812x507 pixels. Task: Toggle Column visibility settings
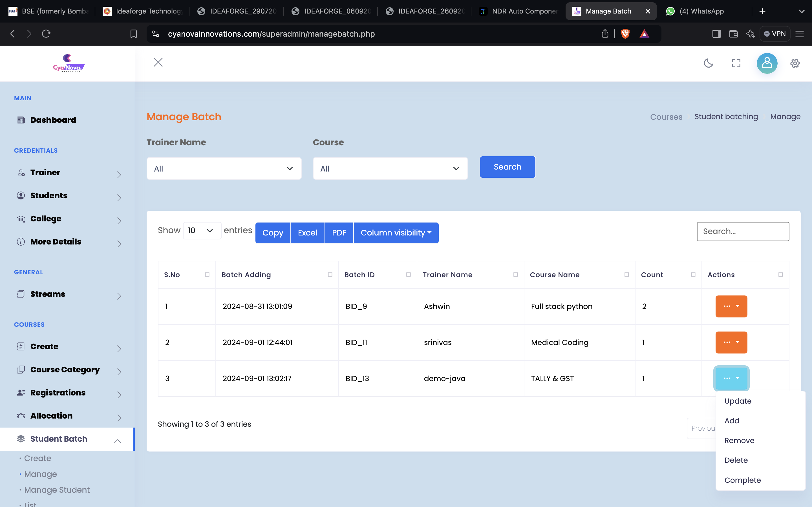coord(396,232)
